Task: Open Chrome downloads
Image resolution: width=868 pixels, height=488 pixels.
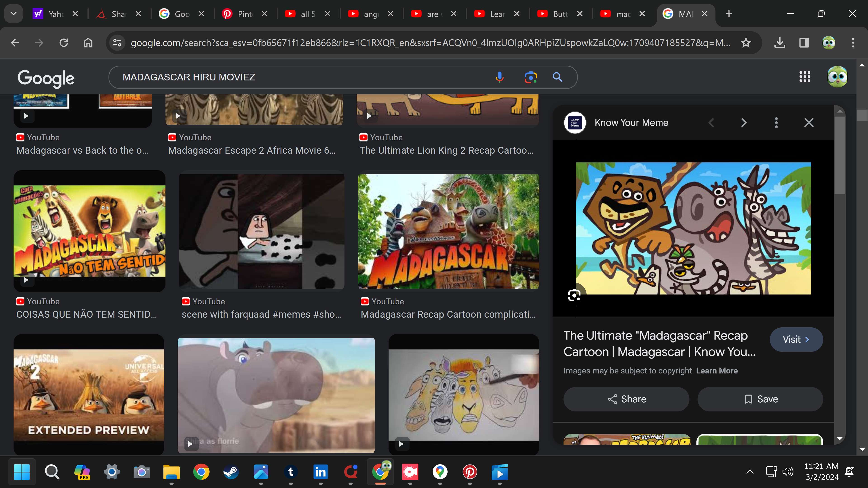Action: (780, 43)
